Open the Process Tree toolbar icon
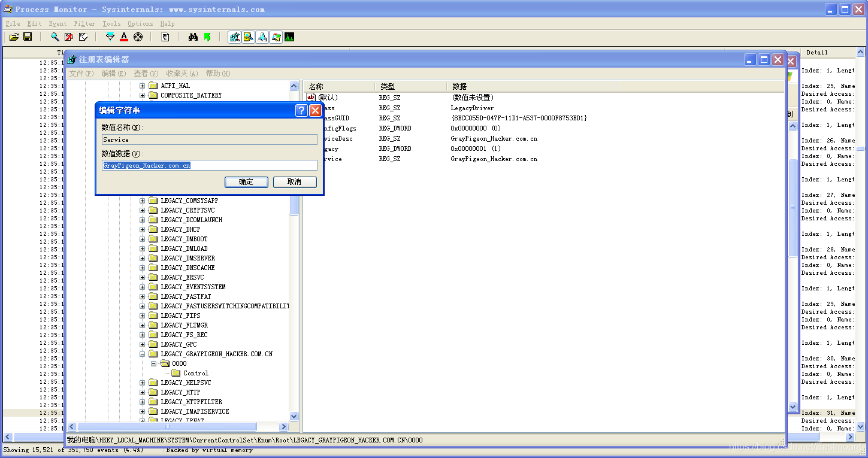 tap(165, 37)
